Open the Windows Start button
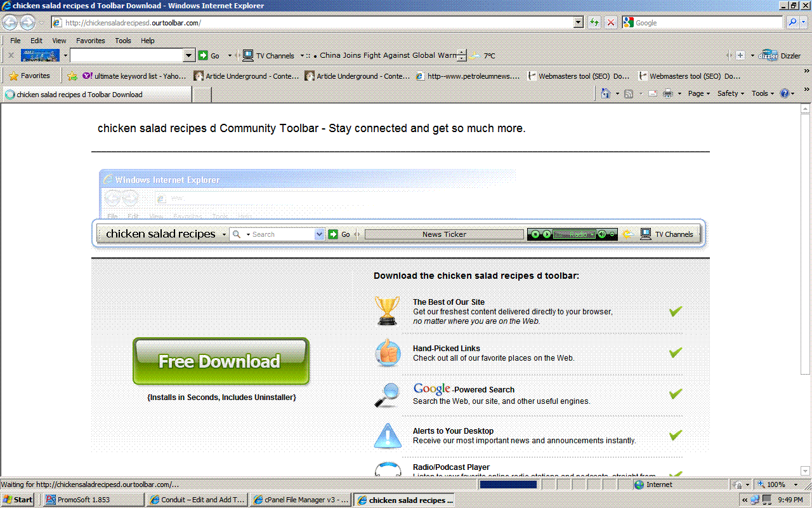 [x=18, y=500]
